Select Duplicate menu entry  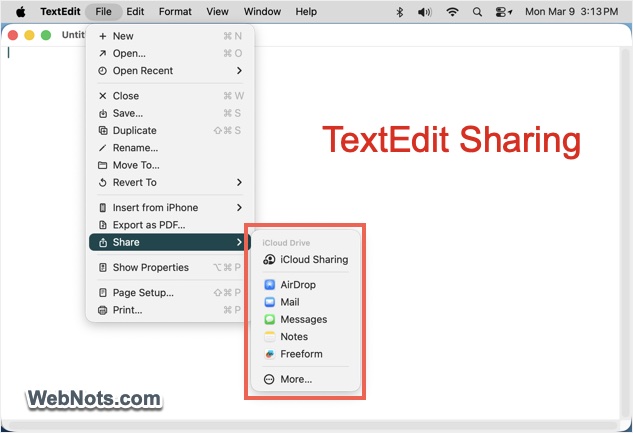point(170,130)
